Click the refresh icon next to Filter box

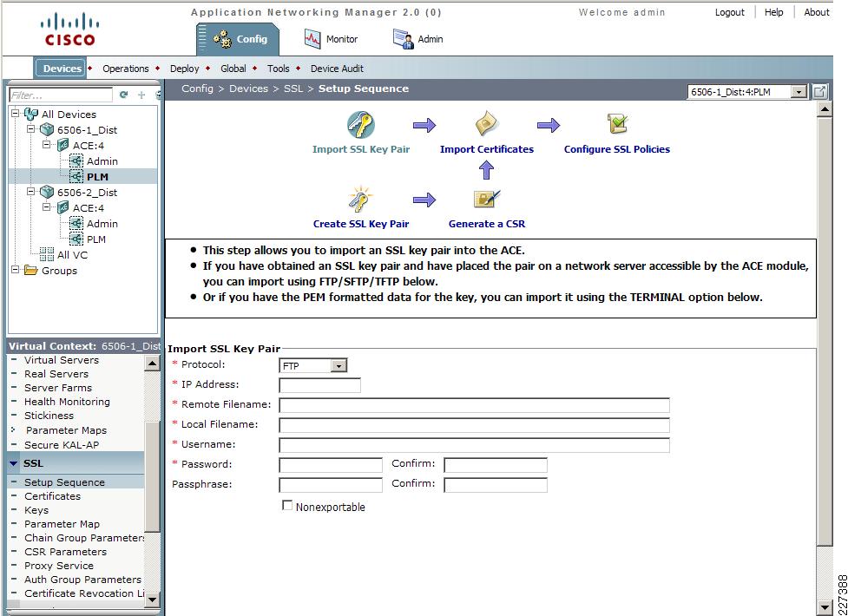click(124, 95)
